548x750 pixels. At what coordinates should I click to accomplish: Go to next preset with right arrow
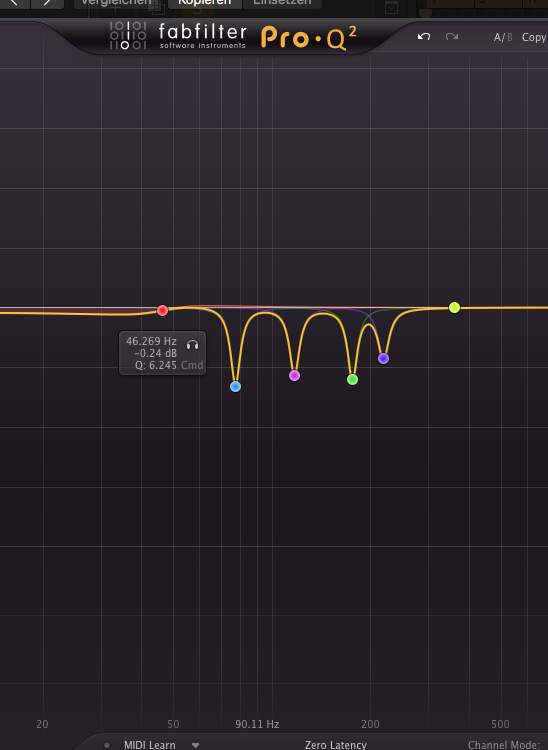click(x=47, y=3)
